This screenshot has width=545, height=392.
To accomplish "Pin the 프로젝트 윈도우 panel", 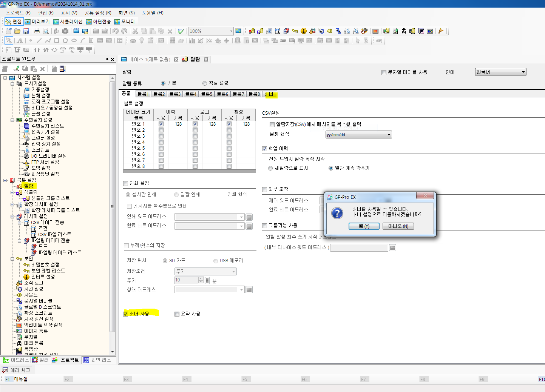I will (107, 59).
